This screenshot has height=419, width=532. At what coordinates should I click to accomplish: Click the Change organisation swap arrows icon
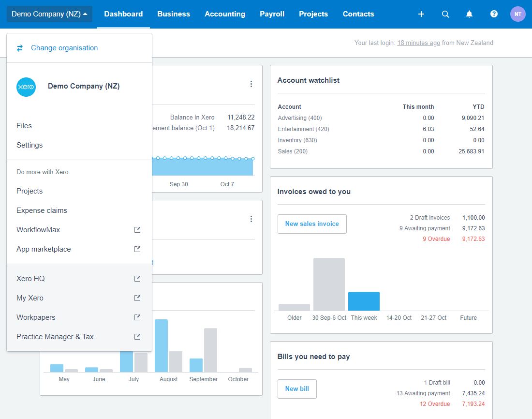pos(20,48)
